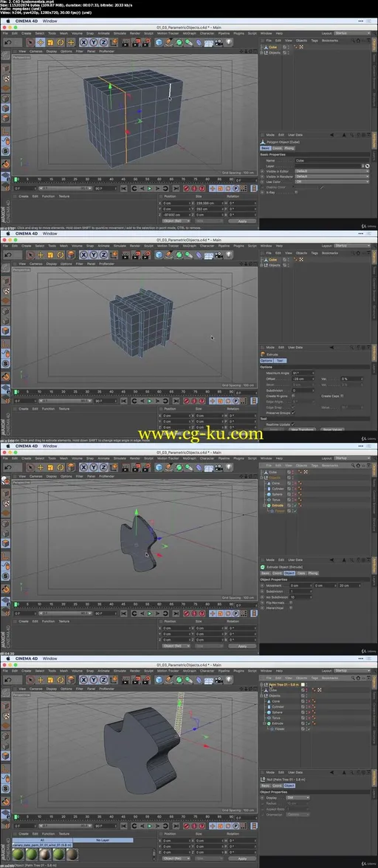378x868 pixels.
Task: Open the Visible in Editor dropdown
Action: (331, 171)
